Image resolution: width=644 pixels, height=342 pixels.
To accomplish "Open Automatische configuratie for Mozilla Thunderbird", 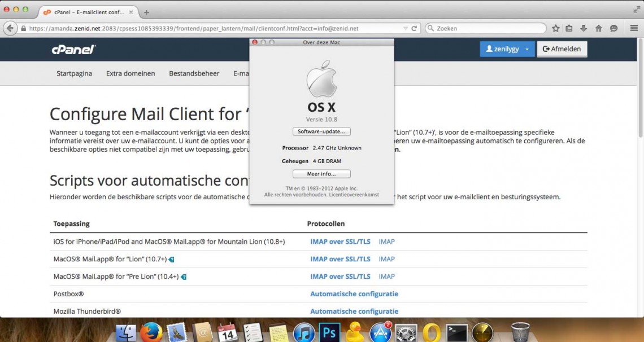I will pyautogui.click(x=354, y=312).
